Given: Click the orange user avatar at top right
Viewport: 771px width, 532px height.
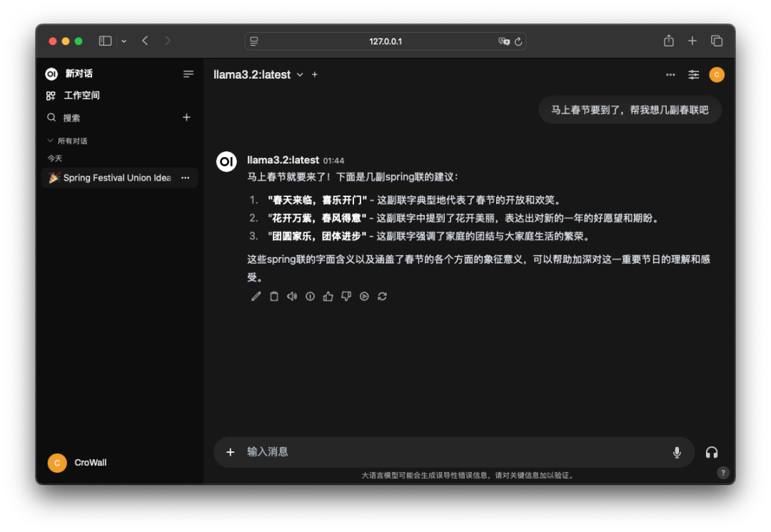Looking at the screenshot, I should (x=717, y=75).
